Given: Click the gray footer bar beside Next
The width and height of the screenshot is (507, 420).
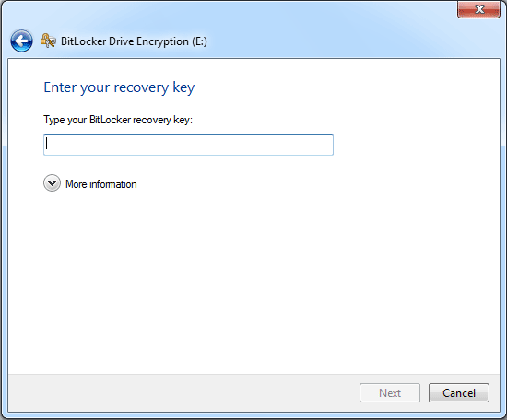Looking at the screenshot, I should coord(181,393).
